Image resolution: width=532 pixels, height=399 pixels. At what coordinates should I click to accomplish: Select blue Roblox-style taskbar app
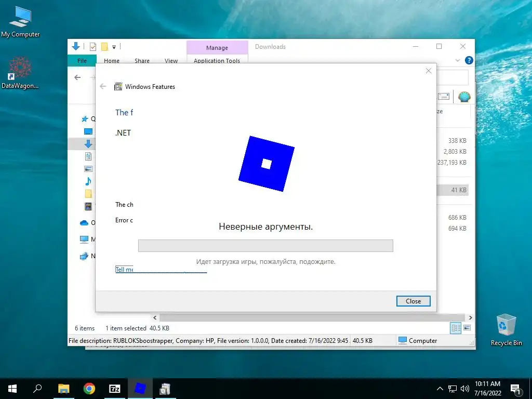coord(140,389)
